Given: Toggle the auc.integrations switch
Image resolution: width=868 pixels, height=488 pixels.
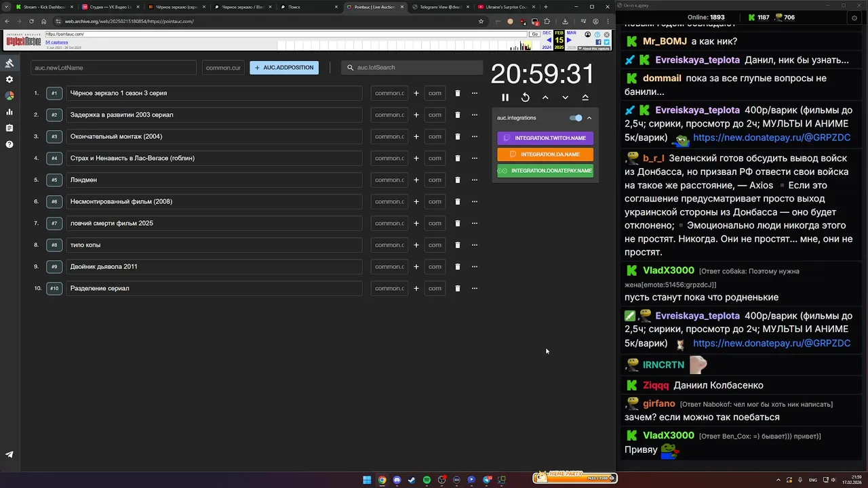Looking at the screenshot, I should 576,118.
